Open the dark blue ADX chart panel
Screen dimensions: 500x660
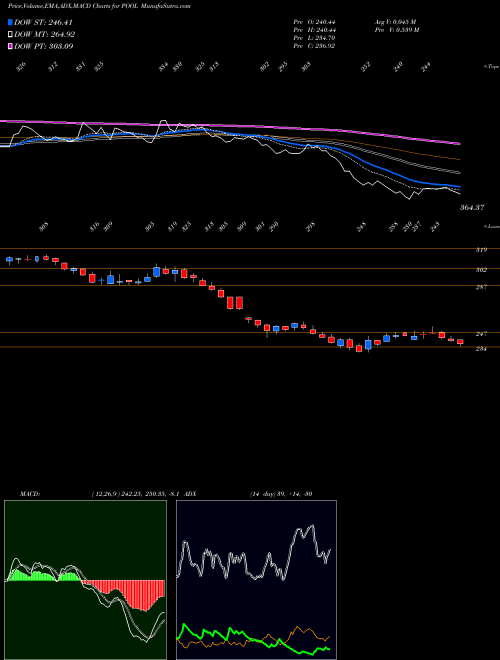256,580
